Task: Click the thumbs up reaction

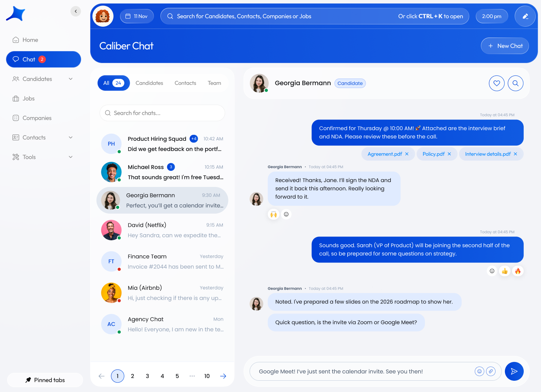Action: [505, 271]
